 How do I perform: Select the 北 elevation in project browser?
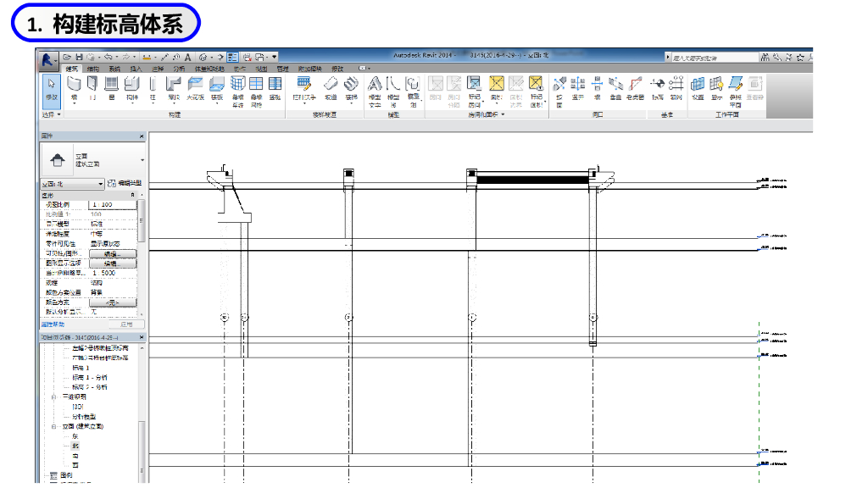click(75, 446)
